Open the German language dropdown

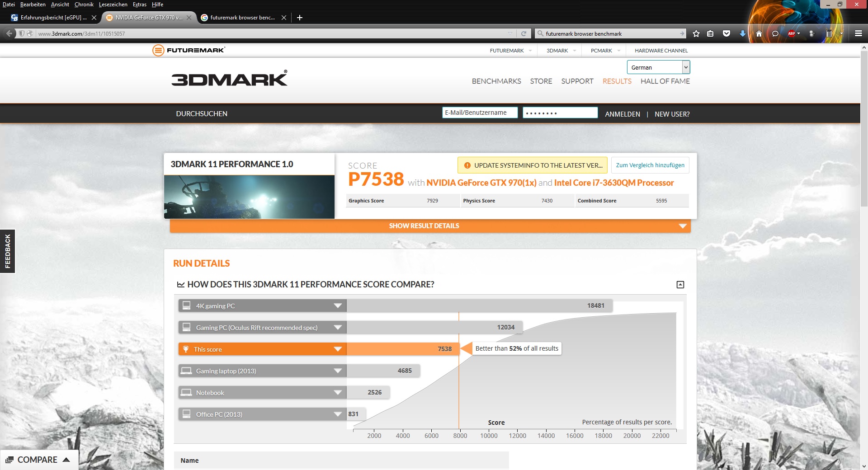tap(658, 67)
